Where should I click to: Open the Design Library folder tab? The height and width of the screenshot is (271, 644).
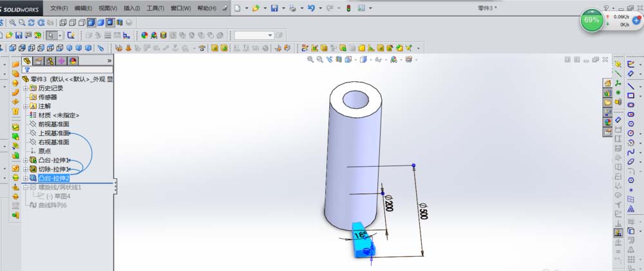607,93
